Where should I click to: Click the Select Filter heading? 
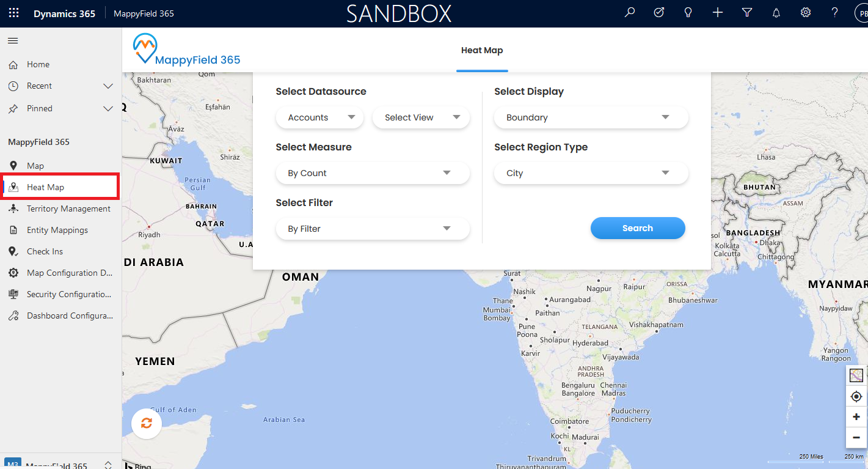pos(304,203)
